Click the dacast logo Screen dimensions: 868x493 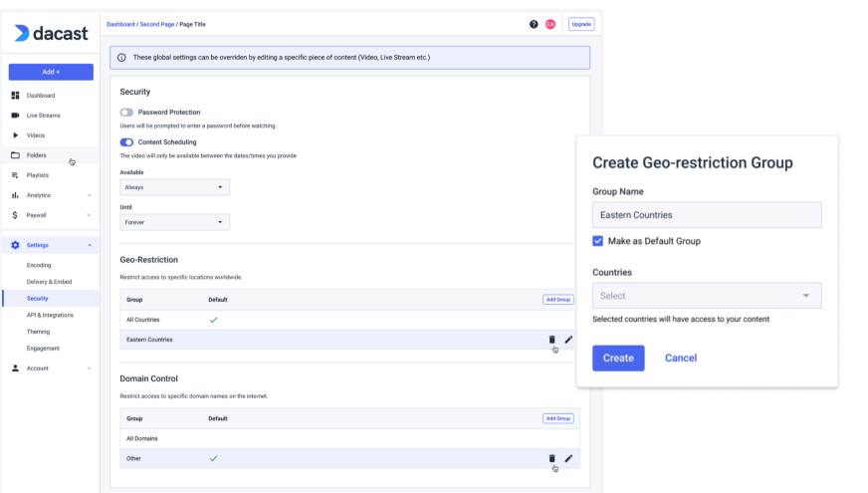point(51,33)
